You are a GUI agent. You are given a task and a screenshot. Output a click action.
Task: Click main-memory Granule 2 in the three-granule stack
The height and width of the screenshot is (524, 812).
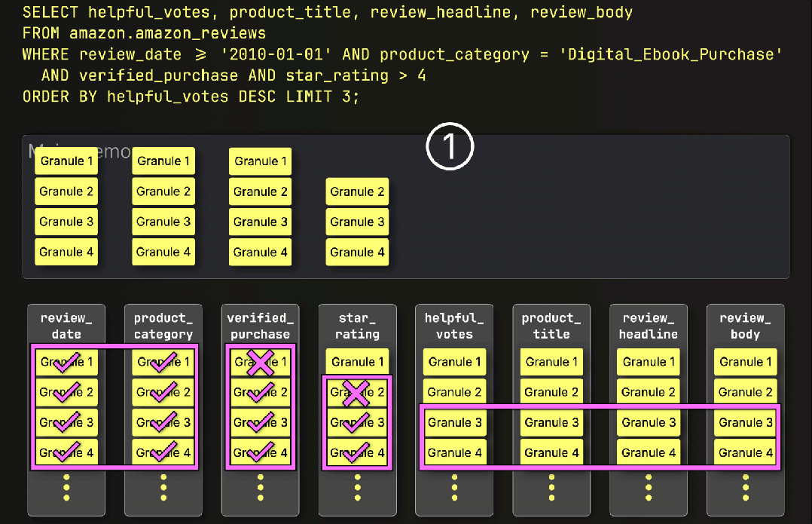click(357, 192)
